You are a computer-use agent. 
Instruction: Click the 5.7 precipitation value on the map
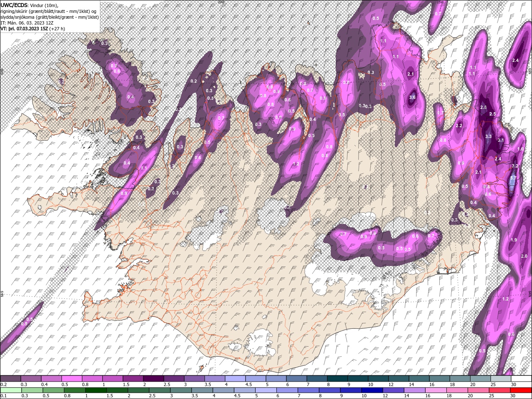coord(513,177)
